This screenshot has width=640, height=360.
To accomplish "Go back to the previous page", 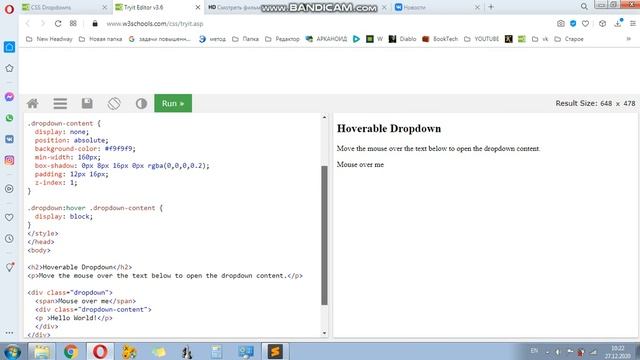I will [x=28, y=24].
